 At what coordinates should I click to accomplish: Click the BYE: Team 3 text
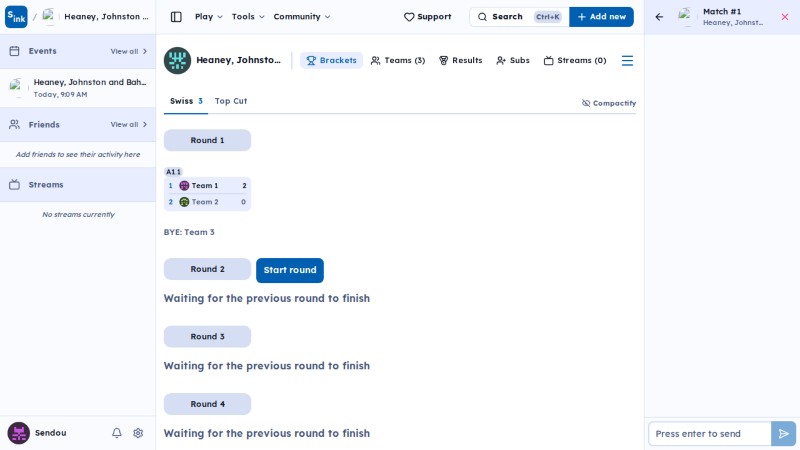[x=189, y=232]
